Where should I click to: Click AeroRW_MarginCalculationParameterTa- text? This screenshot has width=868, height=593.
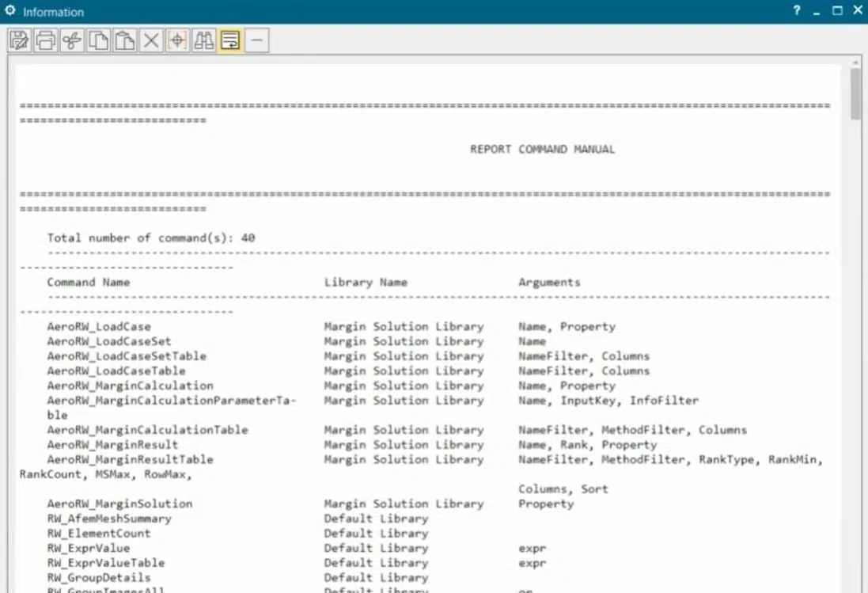coord(172,401)
